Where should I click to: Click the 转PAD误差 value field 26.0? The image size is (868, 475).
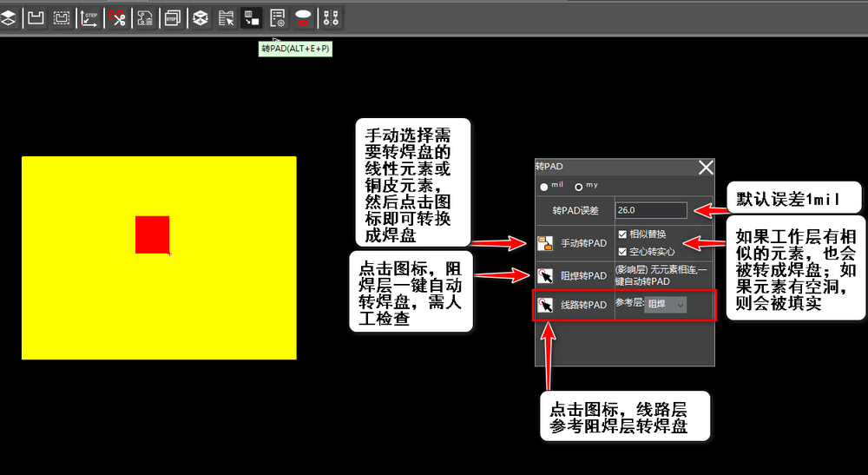[651, 210]
